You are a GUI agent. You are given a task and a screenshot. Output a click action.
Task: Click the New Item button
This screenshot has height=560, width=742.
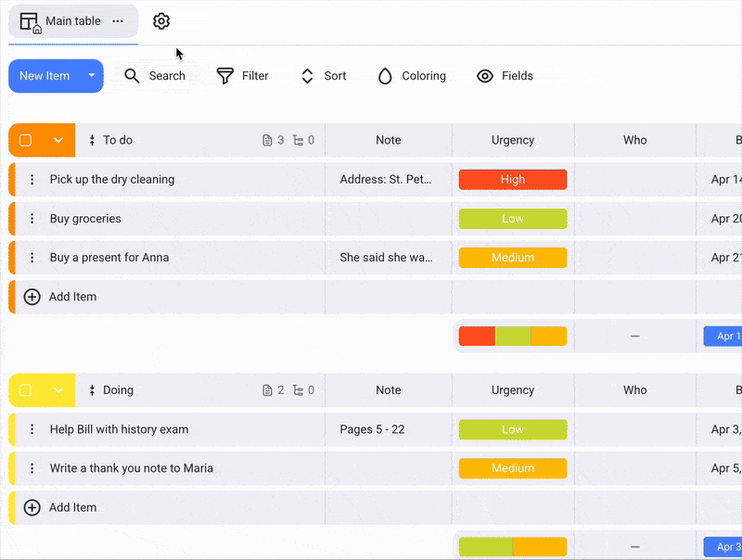(45, 76)
